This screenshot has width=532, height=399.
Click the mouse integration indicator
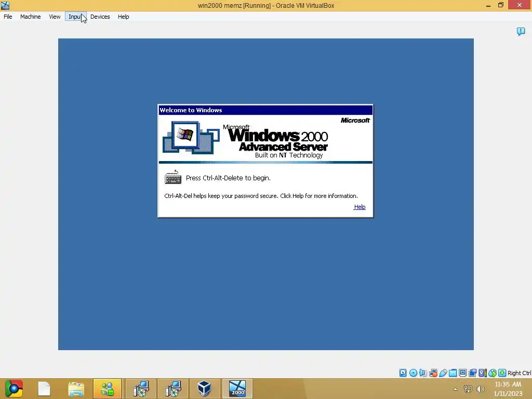(493, 373)
